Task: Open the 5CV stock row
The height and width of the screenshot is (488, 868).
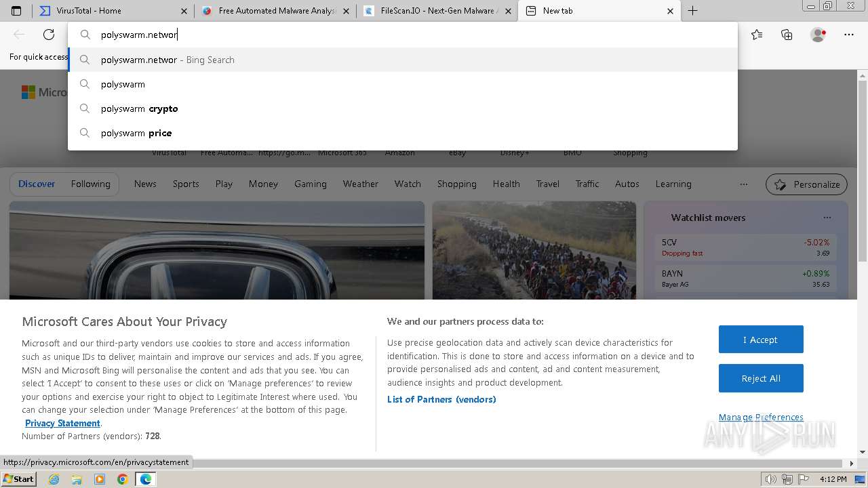Action: pos(745,247)
